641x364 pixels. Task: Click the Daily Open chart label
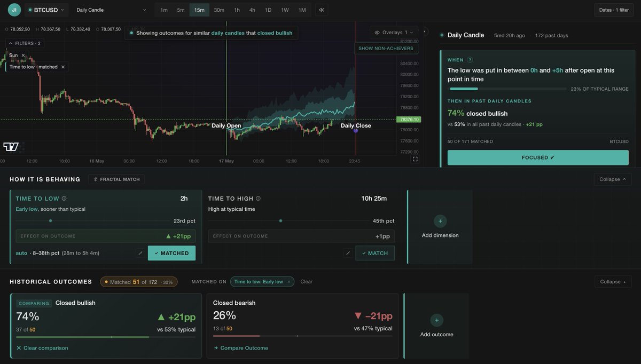(x=226, y=126)
